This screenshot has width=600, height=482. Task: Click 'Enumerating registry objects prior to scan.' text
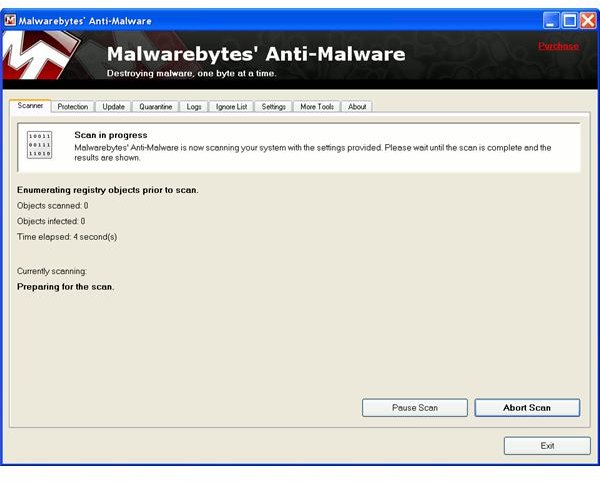[108, 190]
